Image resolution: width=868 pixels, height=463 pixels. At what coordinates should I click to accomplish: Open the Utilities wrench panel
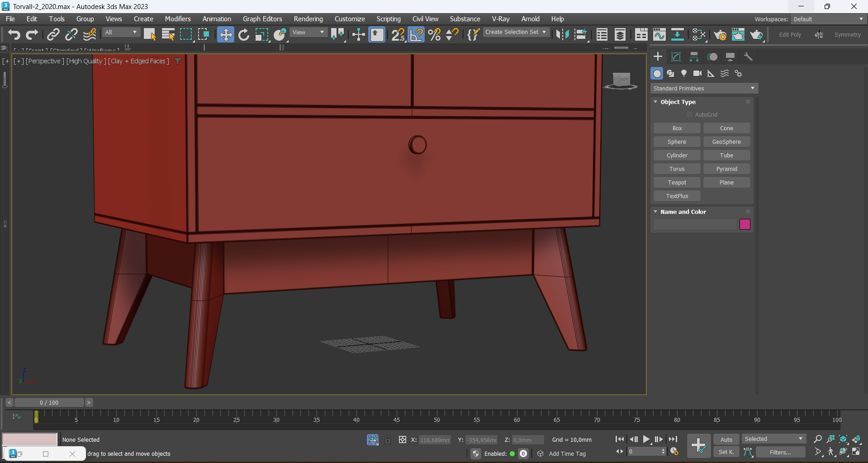pos(748,57)
